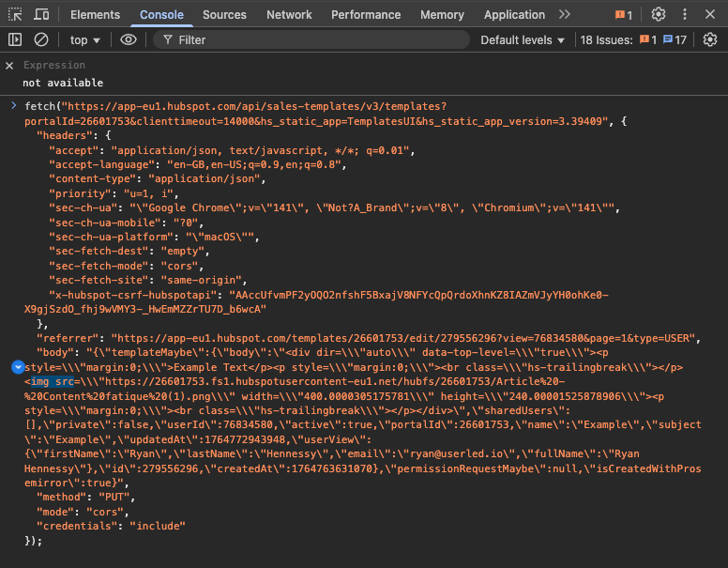728x568 pixels.
Task: Remove the live expression with the X
Action: (x=9, y=66)
